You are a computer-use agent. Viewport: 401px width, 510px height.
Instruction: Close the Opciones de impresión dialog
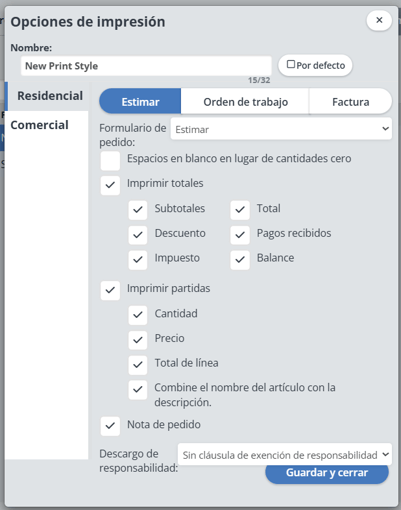(379, 20)
